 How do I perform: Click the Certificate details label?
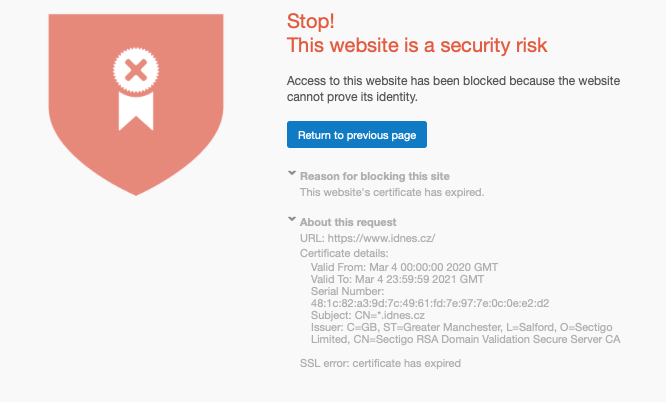[344, 253]
